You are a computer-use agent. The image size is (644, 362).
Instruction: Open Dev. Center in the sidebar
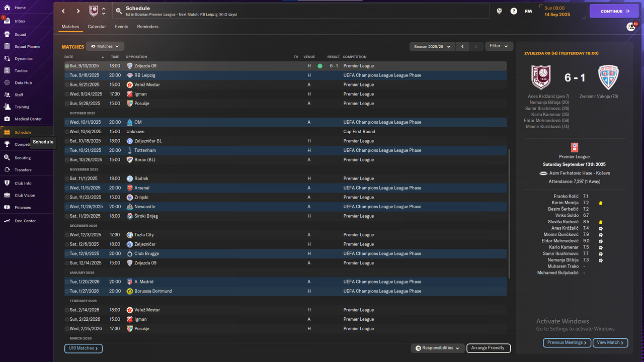(25, 221)
